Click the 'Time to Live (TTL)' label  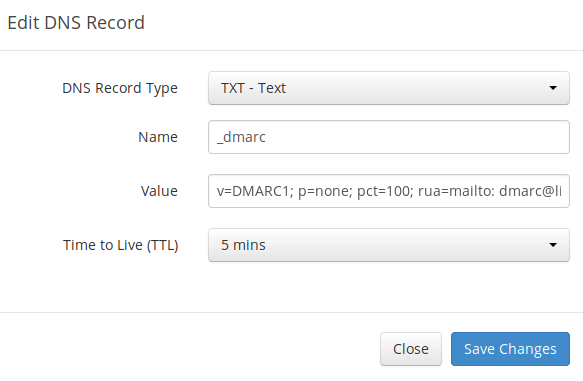120,245
